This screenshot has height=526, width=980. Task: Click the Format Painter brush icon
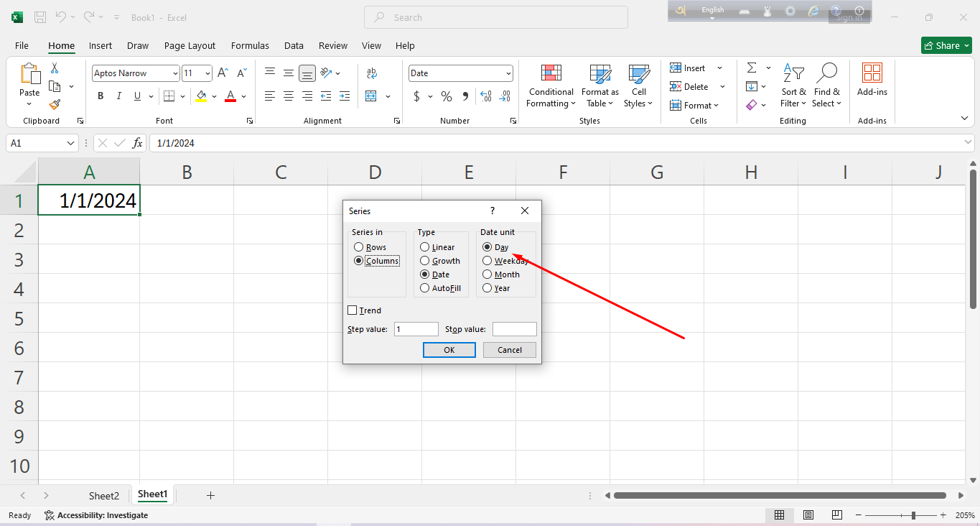55,104
